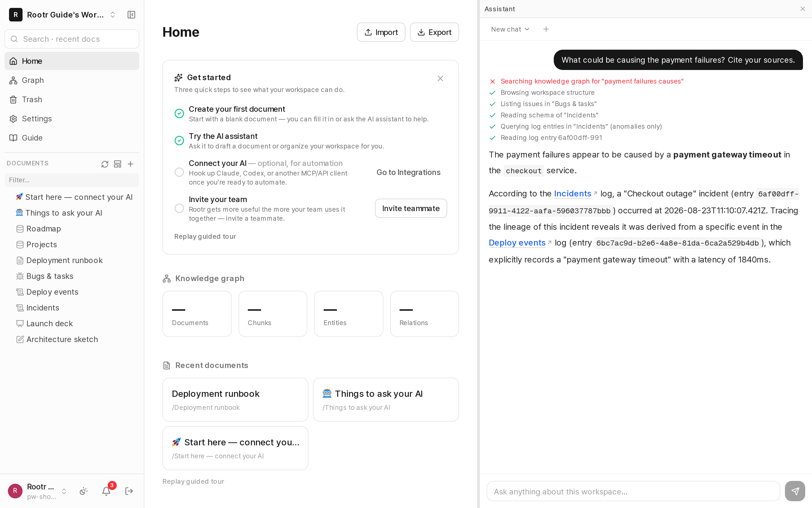Viewport: 812px width, 508px height.
Task: Click the documents layout view icon
Action: click(118, 164)
